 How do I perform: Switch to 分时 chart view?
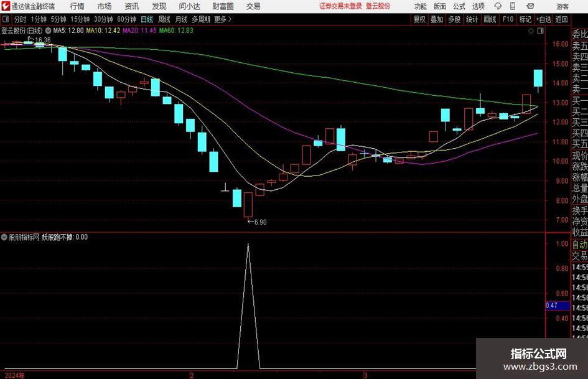click(20, 19)
